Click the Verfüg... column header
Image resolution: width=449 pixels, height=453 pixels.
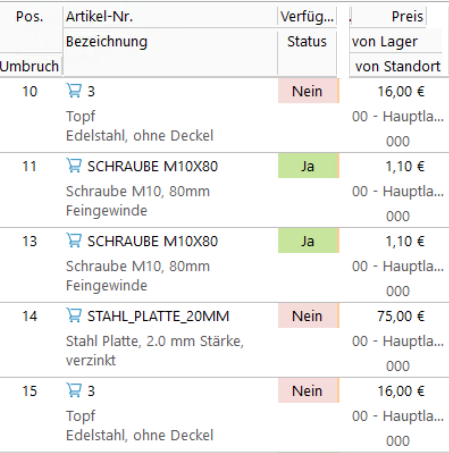pyautogui.click(x=307, y=17)
